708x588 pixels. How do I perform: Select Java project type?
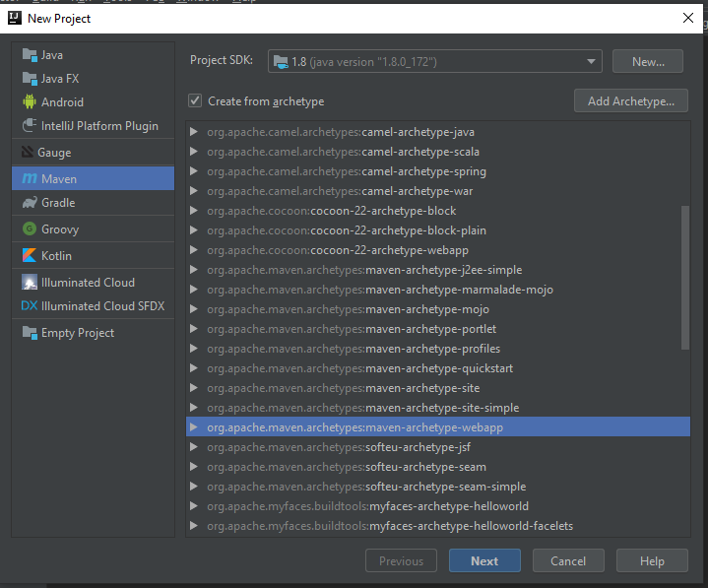click(x=93, y=55)
